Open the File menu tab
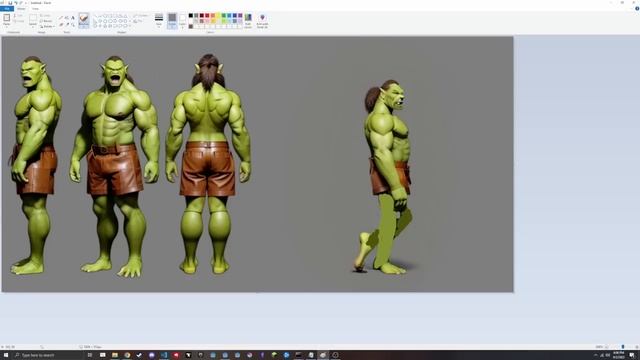The height and width of the screenshot is (360, 640). pos(7,9)
